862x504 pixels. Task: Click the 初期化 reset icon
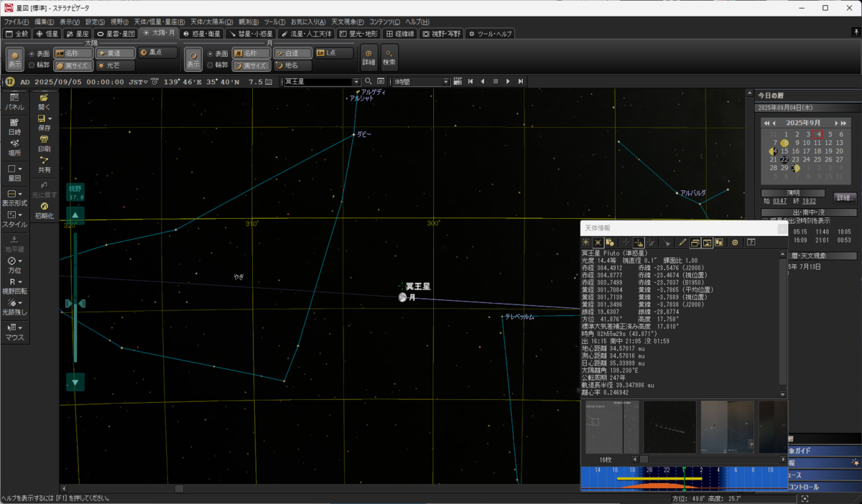click(44, 210)
